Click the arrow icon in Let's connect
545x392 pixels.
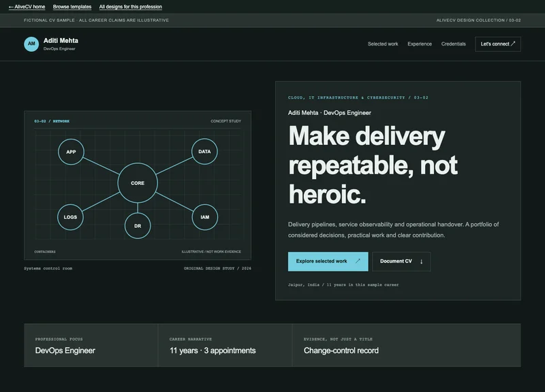click(x=513, y=44)
